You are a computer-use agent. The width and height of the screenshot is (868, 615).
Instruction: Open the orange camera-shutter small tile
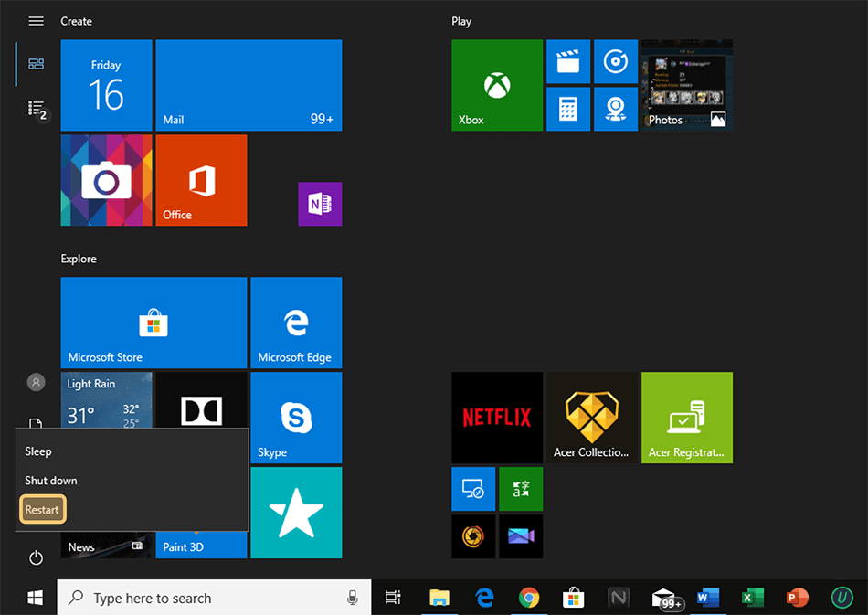click(x=473, y=536)
